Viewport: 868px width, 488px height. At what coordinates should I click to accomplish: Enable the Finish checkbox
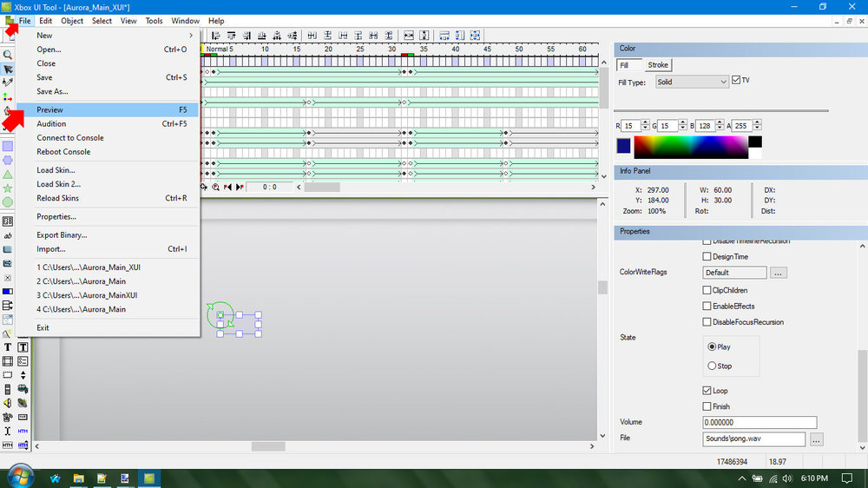[707, 406]
